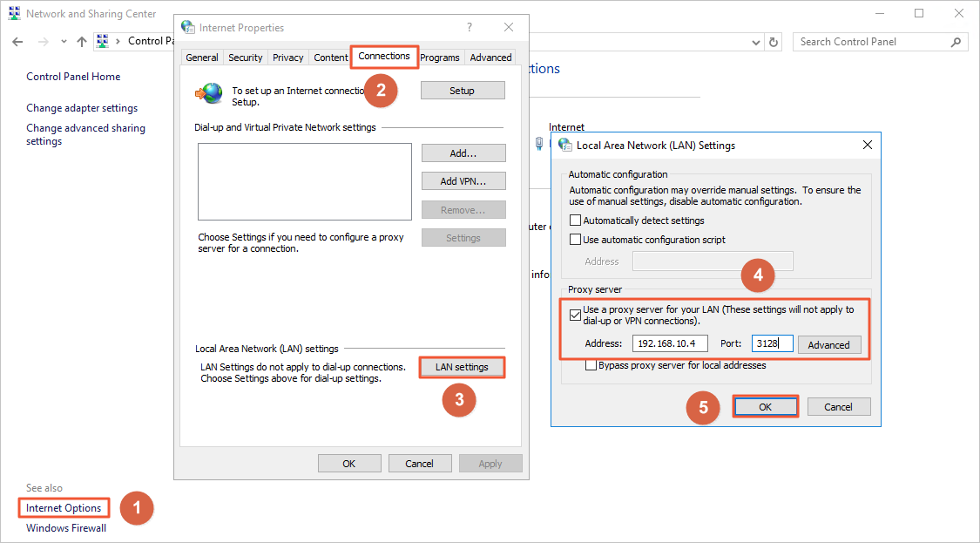This screenshot has height=543, width=980.
Task: Click Cancel in LAN Settings dialog
Action: (839, 407)
